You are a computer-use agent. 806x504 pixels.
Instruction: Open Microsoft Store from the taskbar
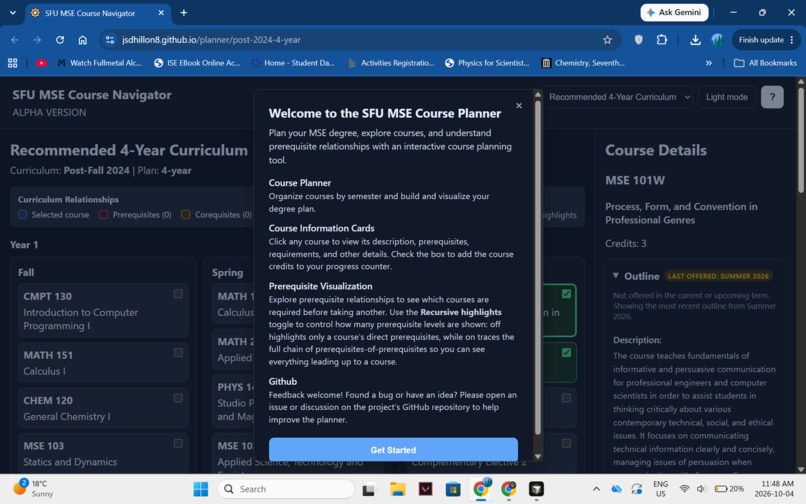click(453, 489)
